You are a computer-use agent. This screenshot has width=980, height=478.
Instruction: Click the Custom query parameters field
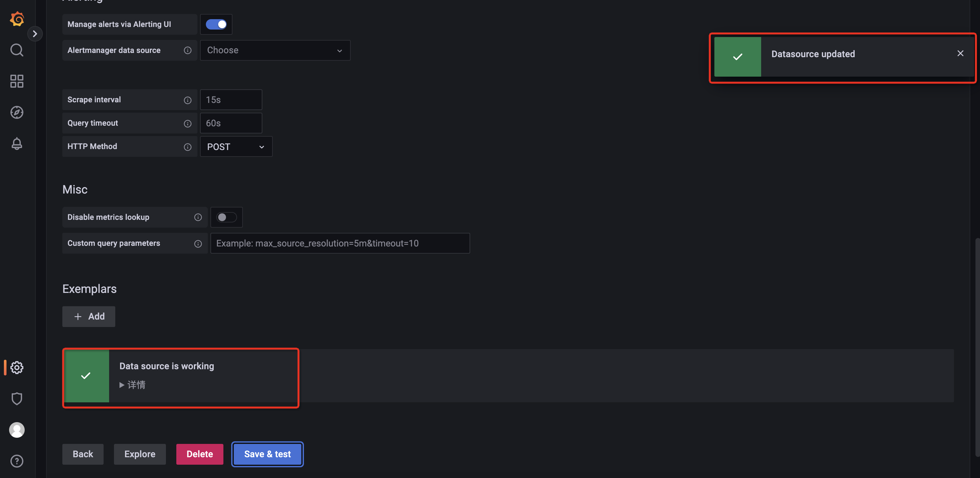click(x=340, y=243)
